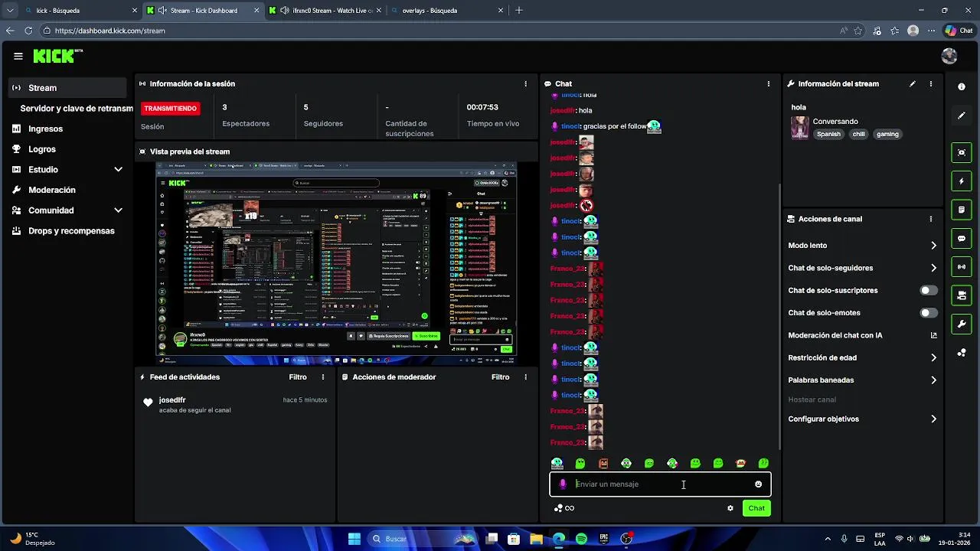The width and height of the screenshot is (980, 551).
Task: Open Chat panel three-dot menu
Action: [x=769, y=83]
